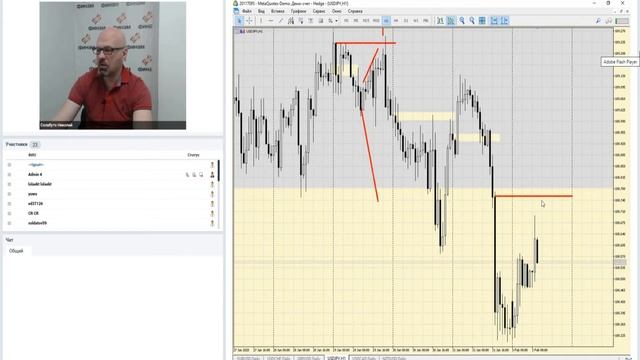Viewport: 640px width, 360px height.
Task: Open the search magnifier in the toolbar
Action: 598,21
